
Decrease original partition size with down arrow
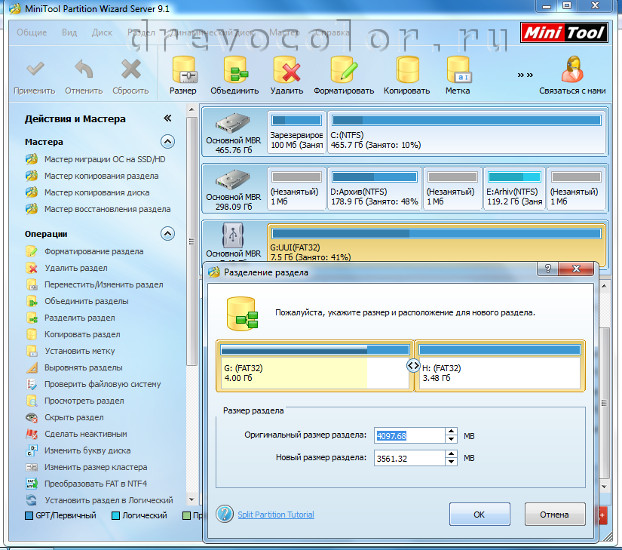(x=451, y=439)
